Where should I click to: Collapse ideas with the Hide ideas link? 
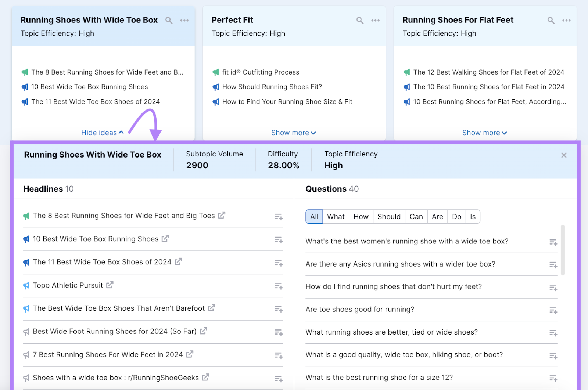coord(102,133)
